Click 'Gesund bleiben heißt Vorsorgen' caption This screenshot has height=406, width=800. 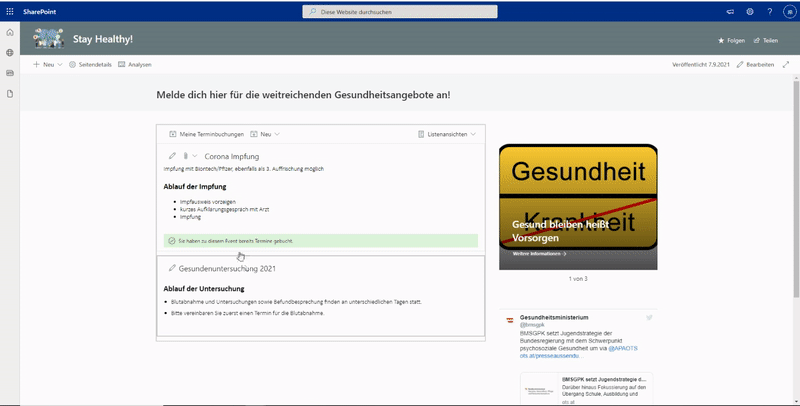pos(560,231)
